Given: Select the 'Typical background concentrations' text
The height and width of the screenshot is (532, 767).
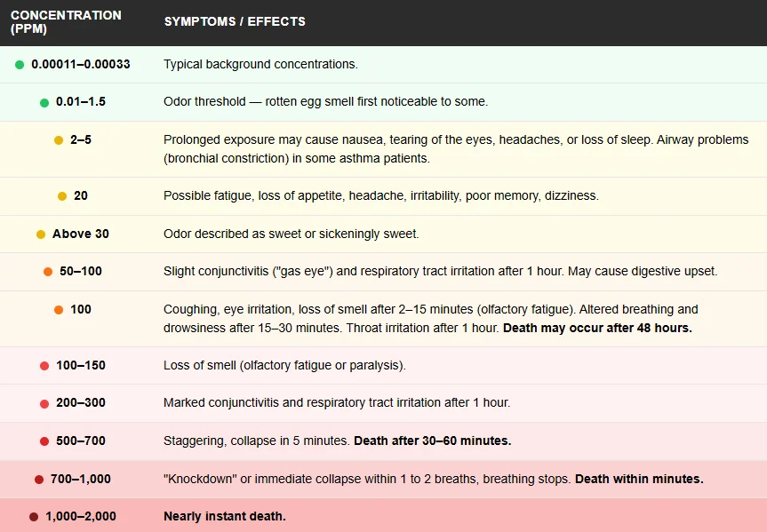Looking at the screenshot, I should [260, 65].
